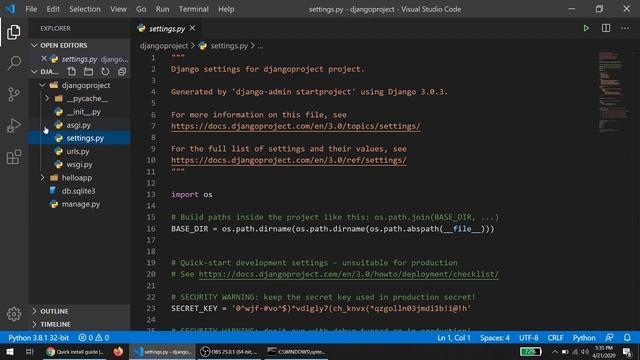
Task: Click the New File icon in Explorer
Action: tap(71, 72)
